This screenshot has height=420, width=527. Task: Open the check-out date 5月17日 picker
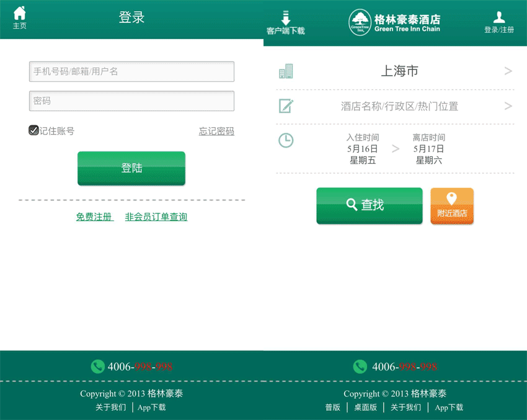[428, 149]
